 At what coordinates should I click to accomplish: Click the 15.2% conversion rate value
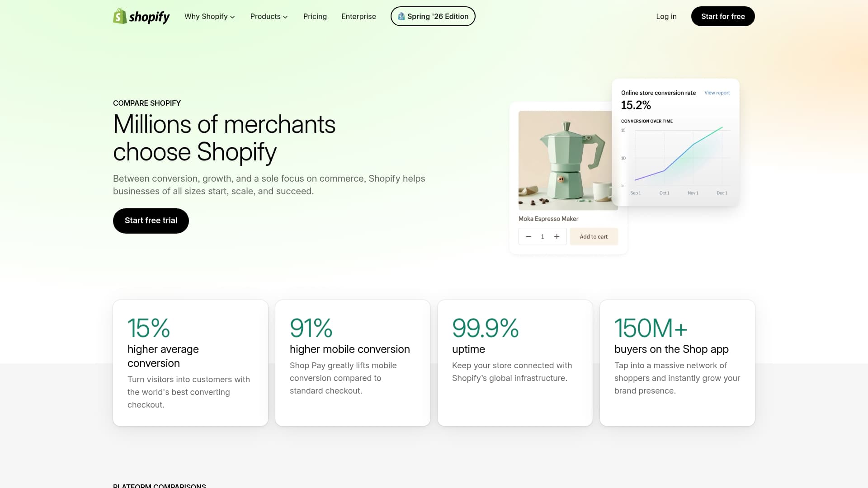click(636, 105)
